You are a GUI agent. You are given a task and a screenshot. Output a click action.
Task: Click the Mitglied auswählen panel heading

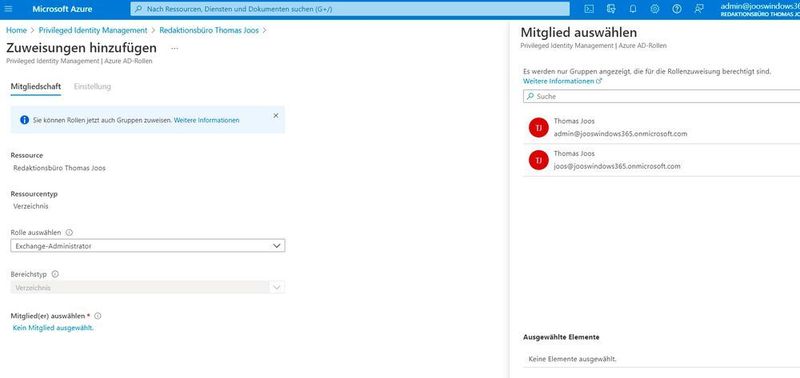pyautogui.click(x=579, y=33)
